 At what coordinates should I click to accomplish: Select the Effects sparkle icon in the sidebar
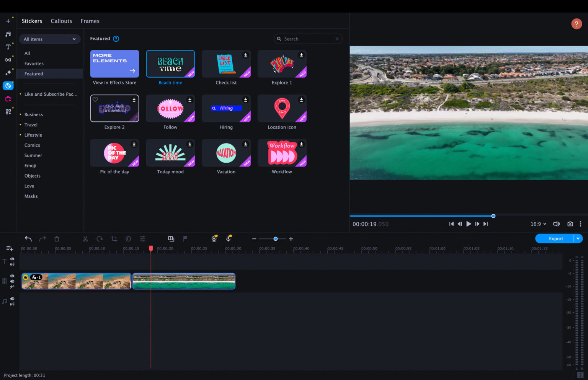[8, 73]
